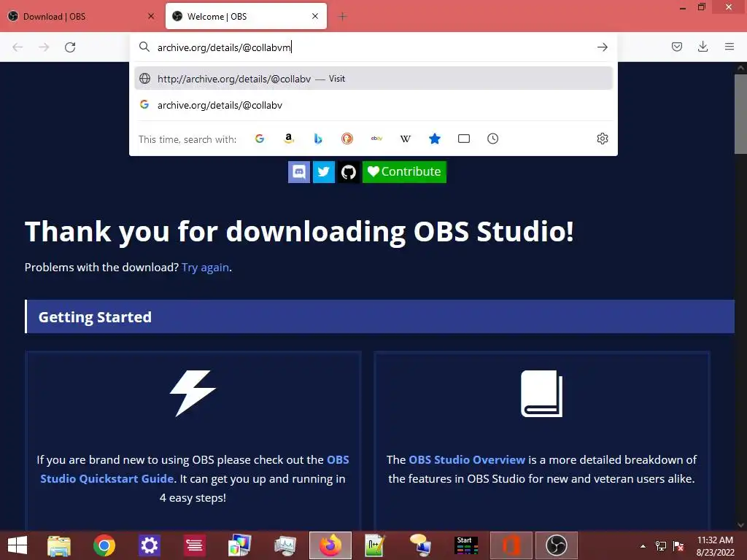
Task: Open the gear settings app in taskbar
Action: coord(149,545)
